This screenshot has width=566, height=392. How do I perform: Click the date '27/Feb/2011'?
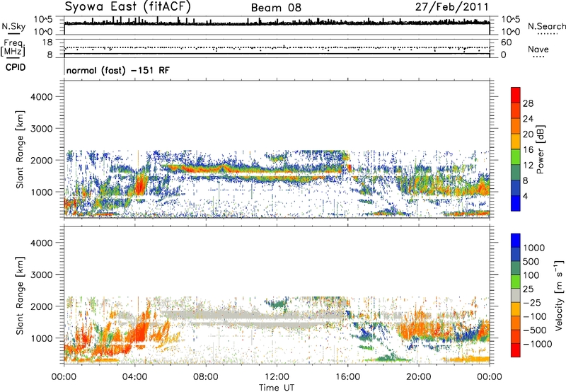click(451, 7)
